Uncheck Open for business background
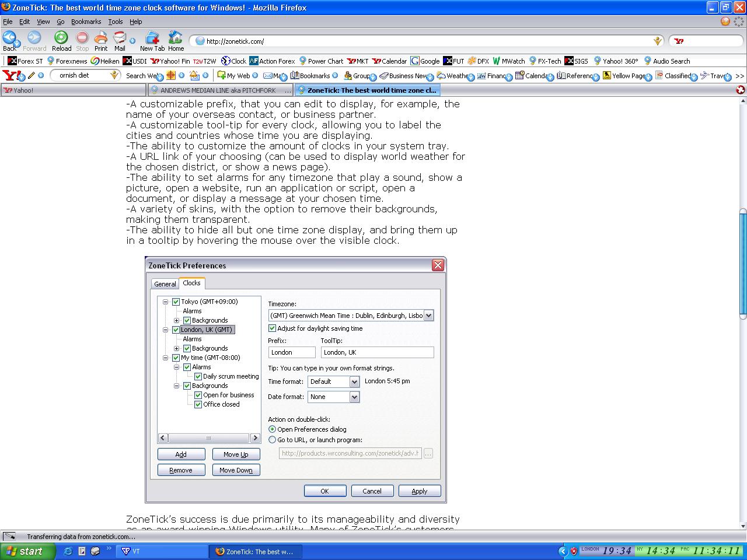Image resolution: width=747 pixels, height=560 pixels. 198,395
